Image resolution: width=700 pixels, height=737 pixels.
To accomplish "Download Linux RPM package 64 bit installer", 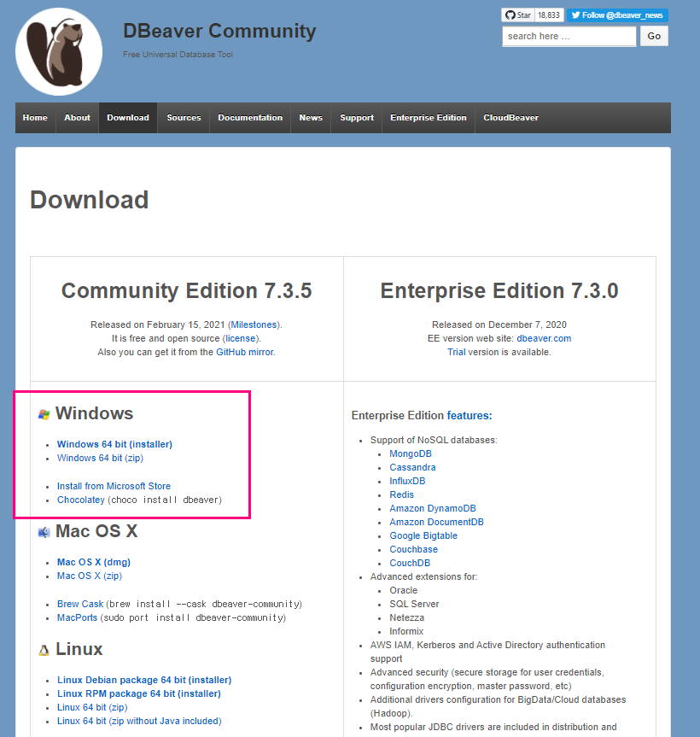I will [139, 693].
